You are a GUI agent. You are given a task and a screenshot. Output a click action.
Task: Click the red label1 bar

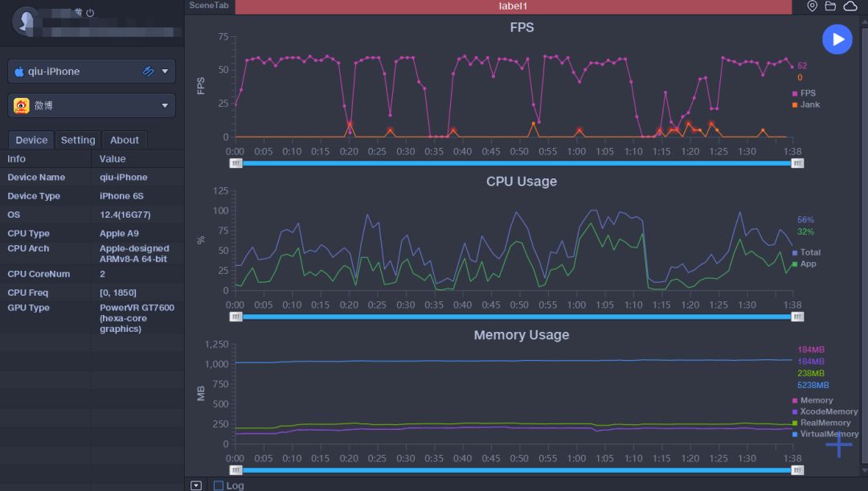pyautogui.click(x=513, y=6)
